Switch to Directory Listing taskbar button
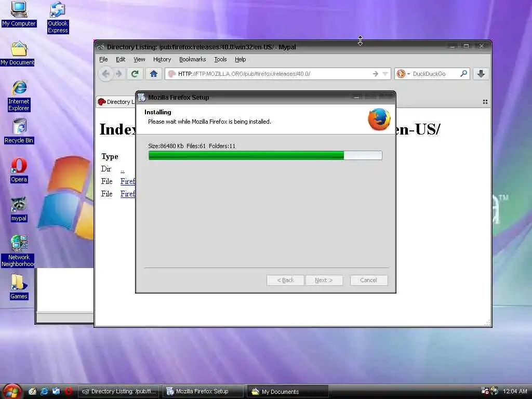 pyautogui.click(x=119, y=391)
